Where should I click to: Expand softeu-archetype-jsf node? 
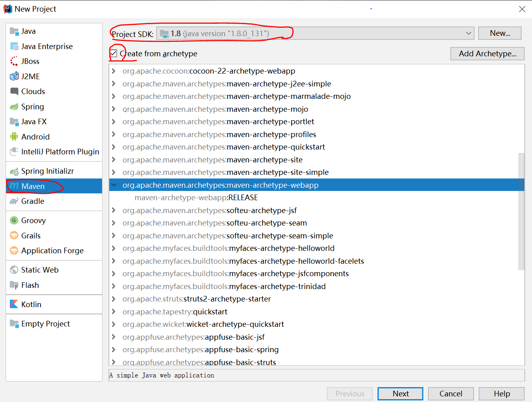pyautogui.click(x=114, y=210)
